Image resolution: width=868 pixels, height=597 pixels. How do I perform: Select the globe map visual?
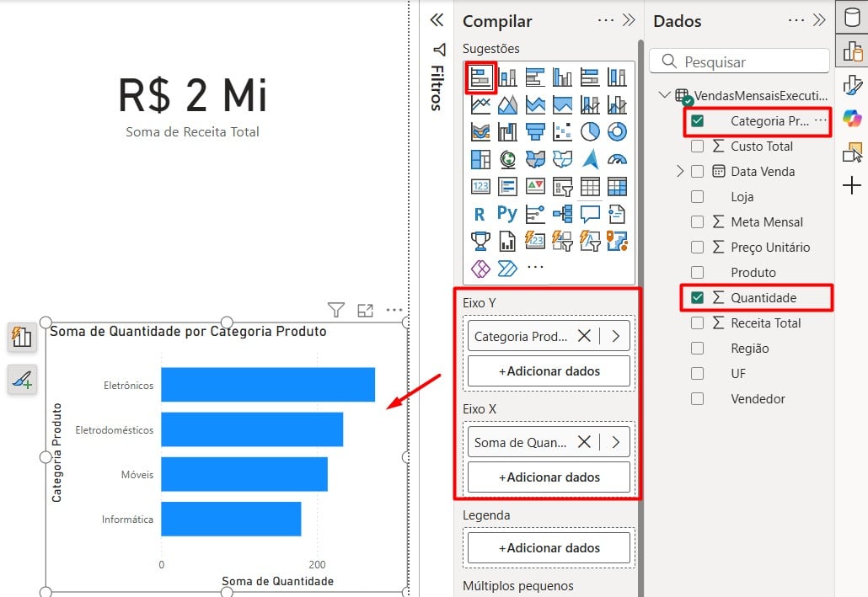(x=507, y=159)
